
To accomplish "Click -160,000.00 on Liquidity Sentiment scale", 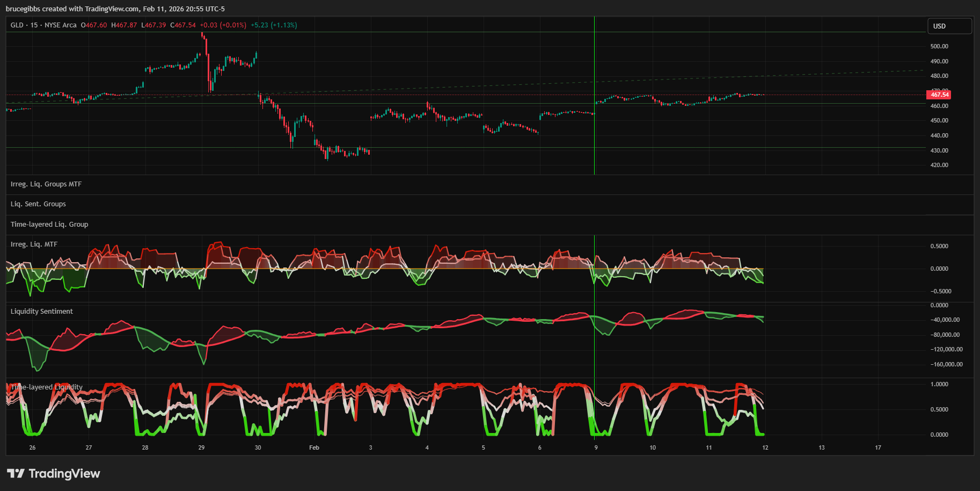I will [x=946, y=364].
